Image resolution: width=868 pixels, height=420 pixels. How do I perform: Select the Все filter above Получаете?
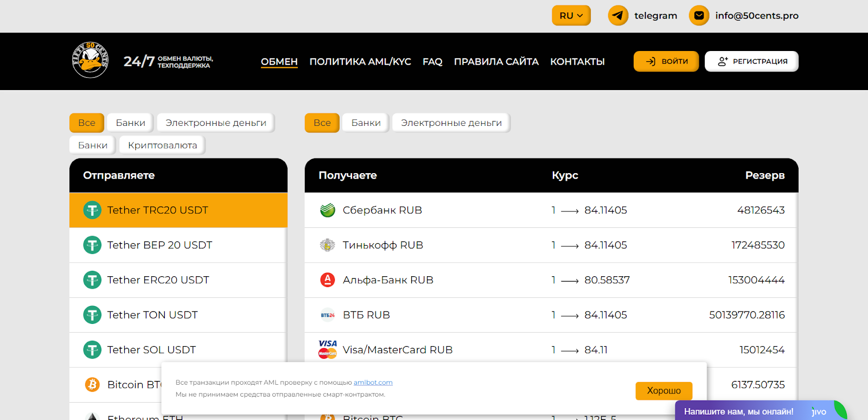pos(322,123)
